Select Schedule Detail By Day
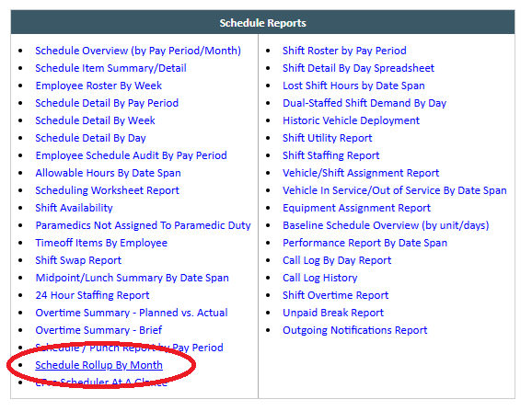 [90, 138]
